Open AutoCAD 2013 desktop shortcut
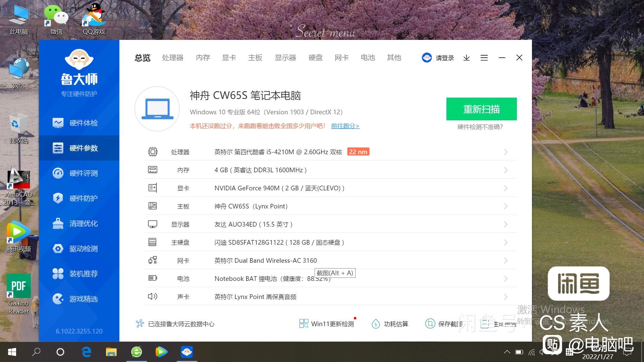 [19, 187]
